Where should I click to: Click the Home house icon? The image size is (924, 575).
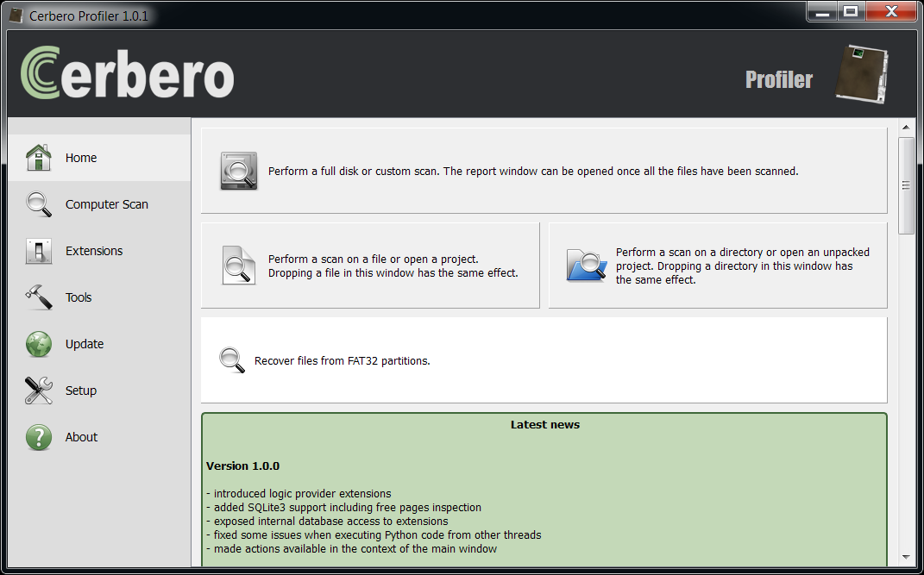pyautogui.click(x=39, y=158)
